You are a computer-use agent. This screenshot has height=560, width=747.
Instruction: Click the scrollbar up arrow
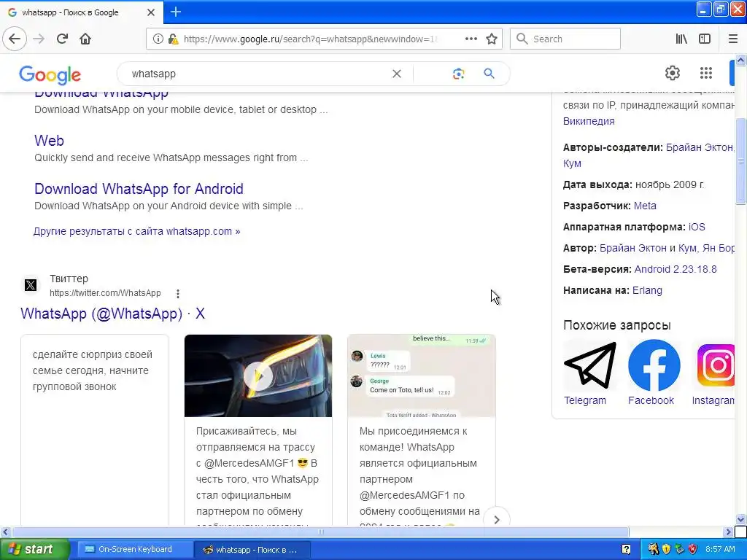coord(740,60)
